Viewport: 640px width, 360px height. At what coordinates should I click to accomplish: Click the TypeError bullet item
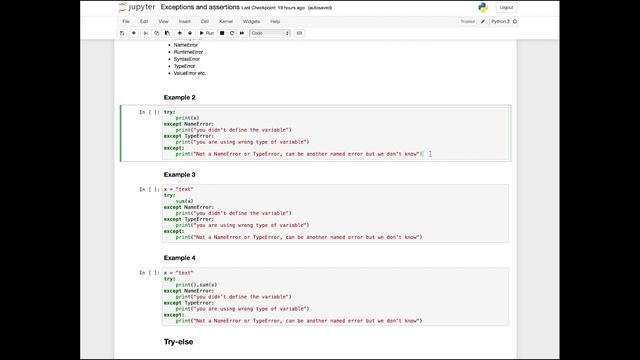[184, 66]
